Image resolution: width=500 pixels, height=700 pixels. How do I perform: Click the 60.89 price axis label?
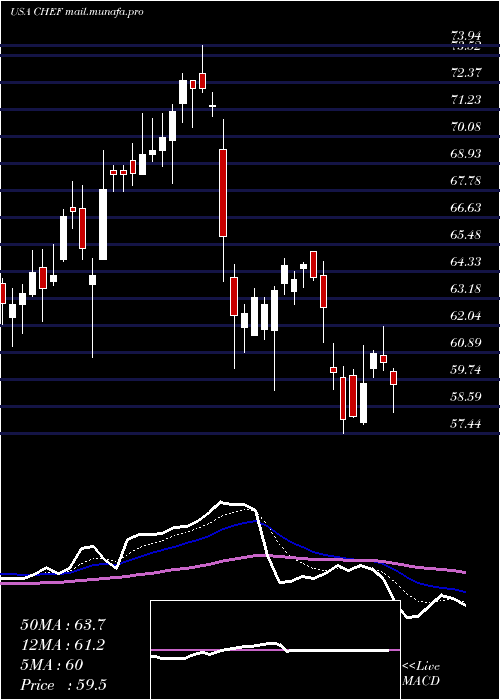coord(466,342)
